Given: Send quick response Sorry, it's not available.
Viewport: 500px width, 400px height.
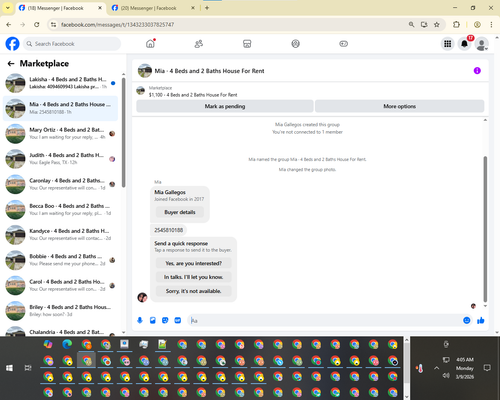Looking at the screenshot, I should 193,291.
